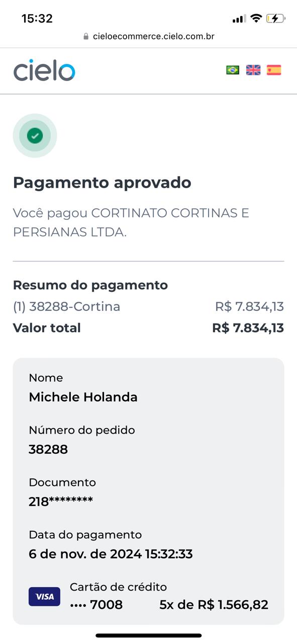297x644 pixels.
Task: Tap the Pagamento aprovado heading
Action: coord(102,183)
